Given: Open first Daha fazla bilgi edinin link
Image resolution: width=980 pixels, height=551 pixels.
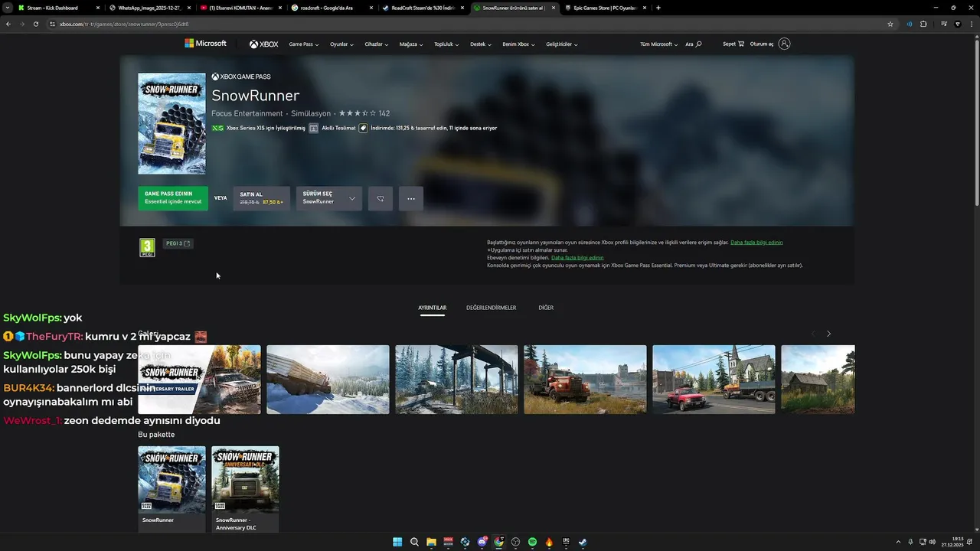Looking at the screenshot, I should click(756, 243).
